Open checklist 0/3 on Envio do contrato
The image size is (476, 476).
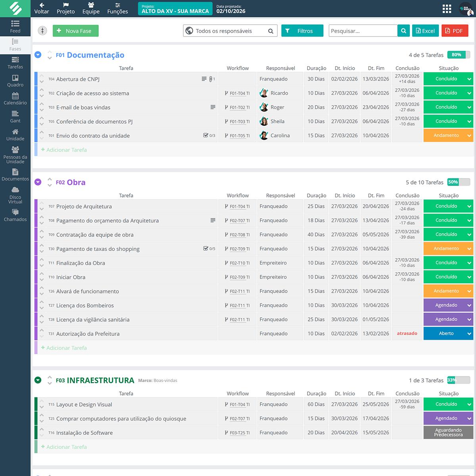click(209, 136)
